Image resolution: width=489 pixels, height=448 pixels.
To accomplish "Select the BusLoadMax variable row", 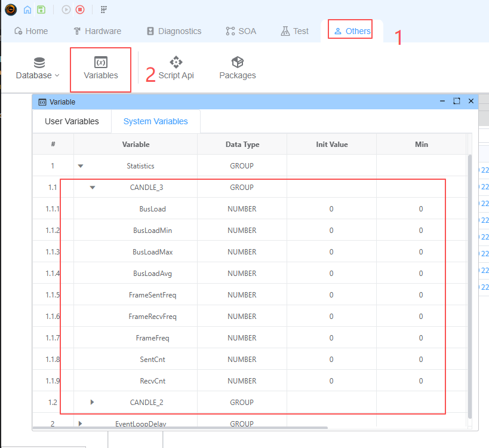I will point(152,252).
